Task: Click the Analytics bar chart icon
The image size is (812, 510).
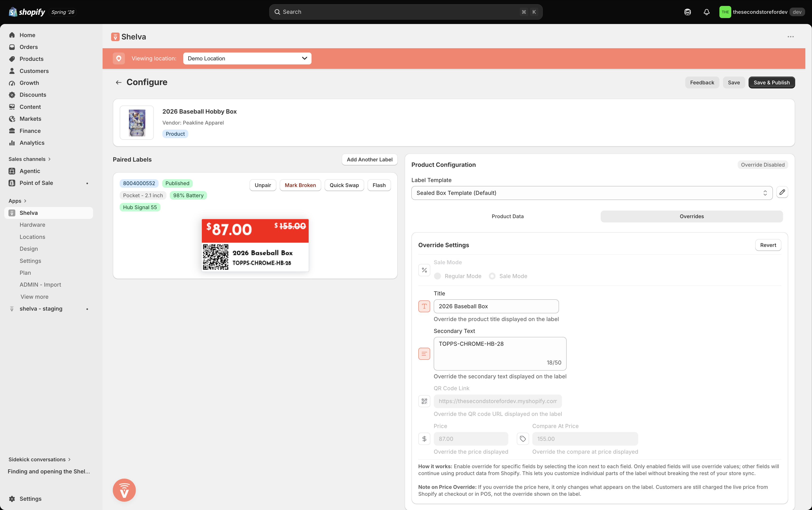Action: (12, 143)
